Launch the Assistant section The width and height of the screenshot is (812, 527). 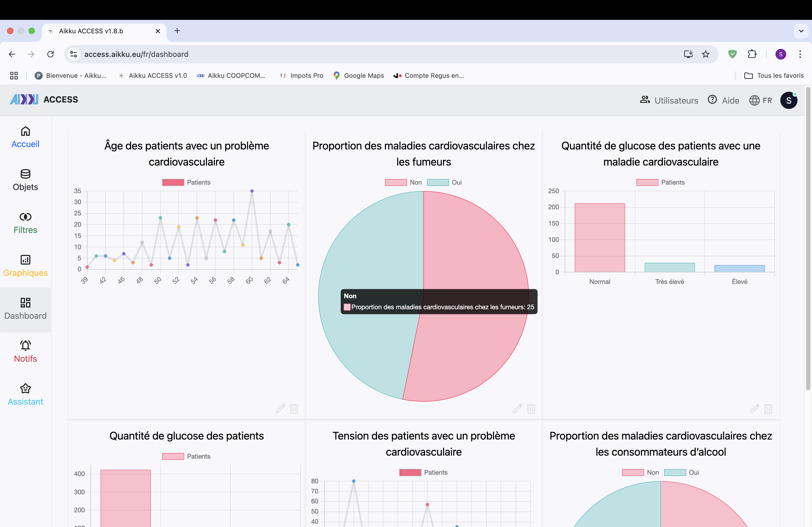click(x=25, y=395)
